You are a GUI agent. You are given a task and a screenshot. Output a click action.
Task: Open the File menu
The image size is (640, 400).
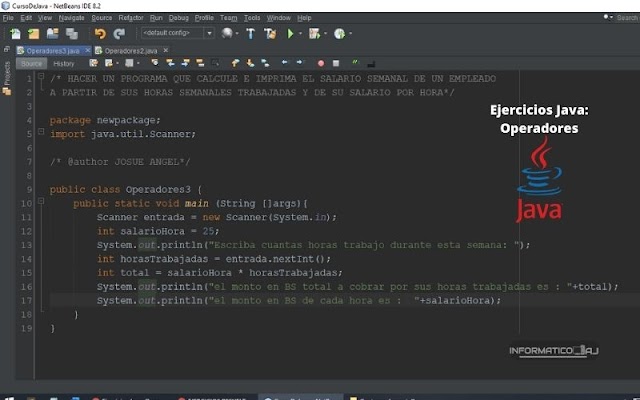(x=8, y=18)
